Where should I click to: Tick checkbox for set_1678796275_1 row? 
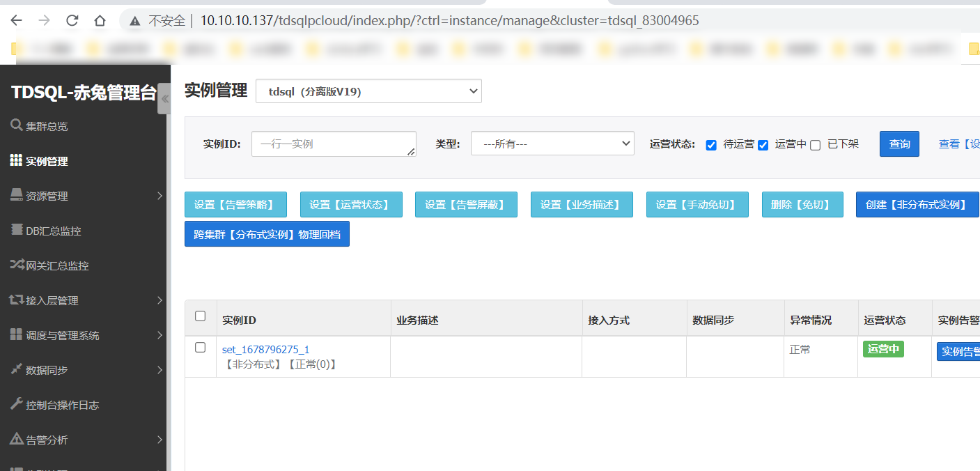click(x=200, y=347)
